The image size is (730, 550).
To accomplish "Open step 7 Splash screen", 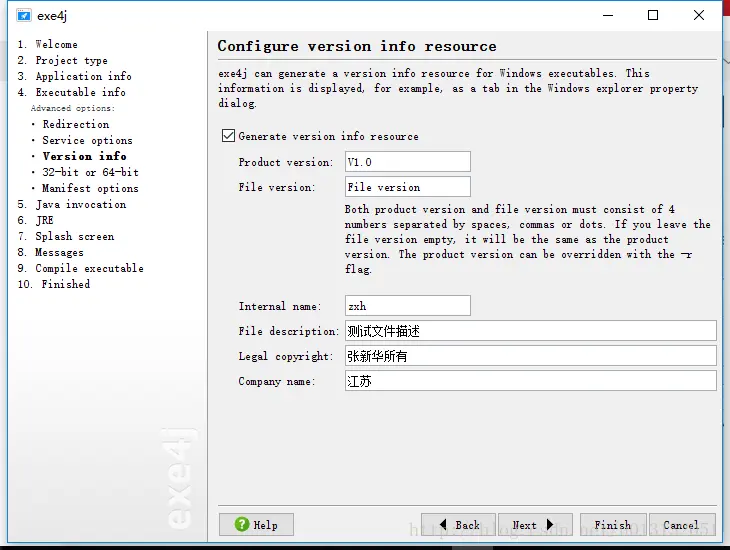I will click(x=66, y=236).
